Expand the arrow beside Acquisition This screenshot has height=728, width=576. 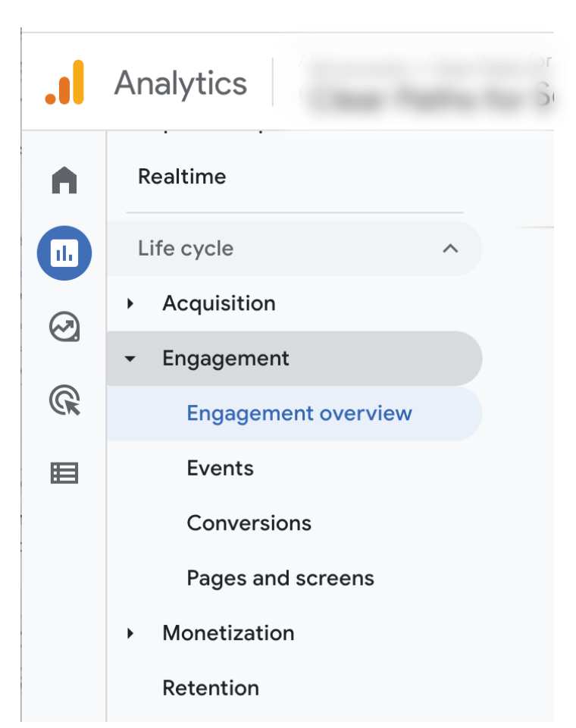[130, 303]
